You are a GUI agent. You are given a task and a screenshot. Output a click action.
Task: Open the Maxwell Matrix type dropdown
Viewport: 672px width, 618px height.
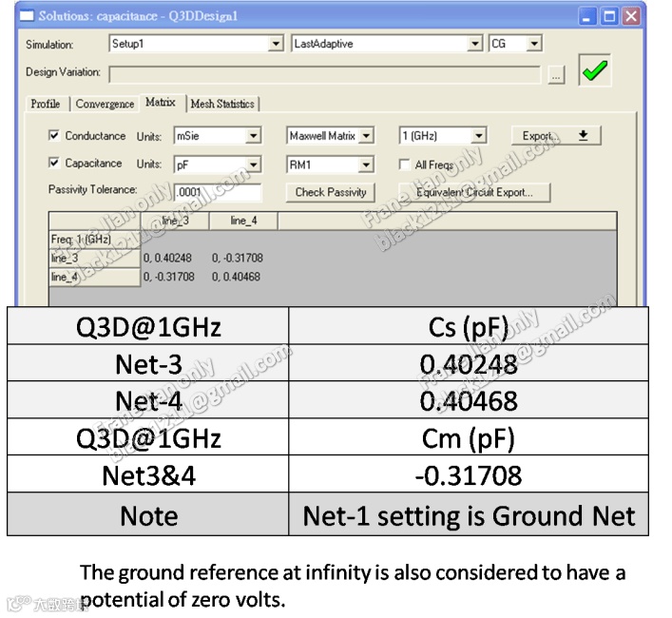click(367, 137)
